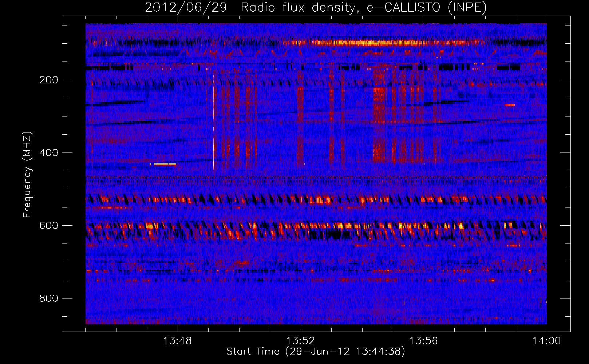Click the 13:52 time tick label
Screen dimensions: 589x364
[300, 341]
